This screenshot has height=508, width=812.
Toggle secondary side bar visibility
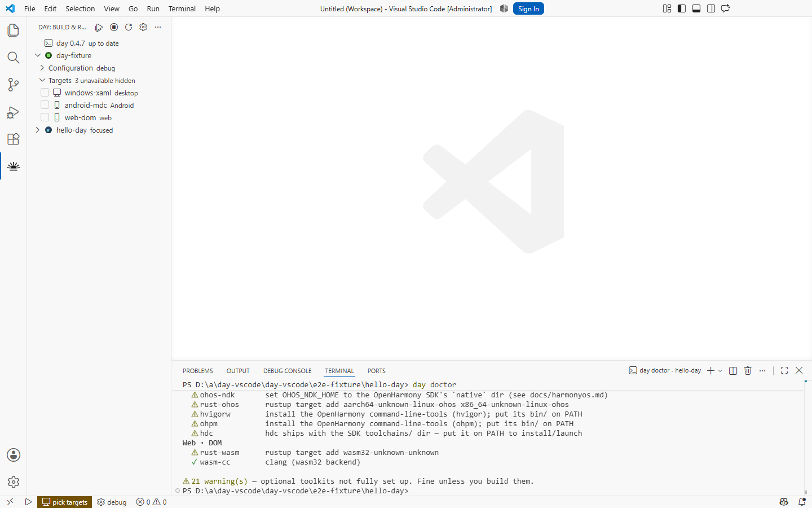pos(711,8)
